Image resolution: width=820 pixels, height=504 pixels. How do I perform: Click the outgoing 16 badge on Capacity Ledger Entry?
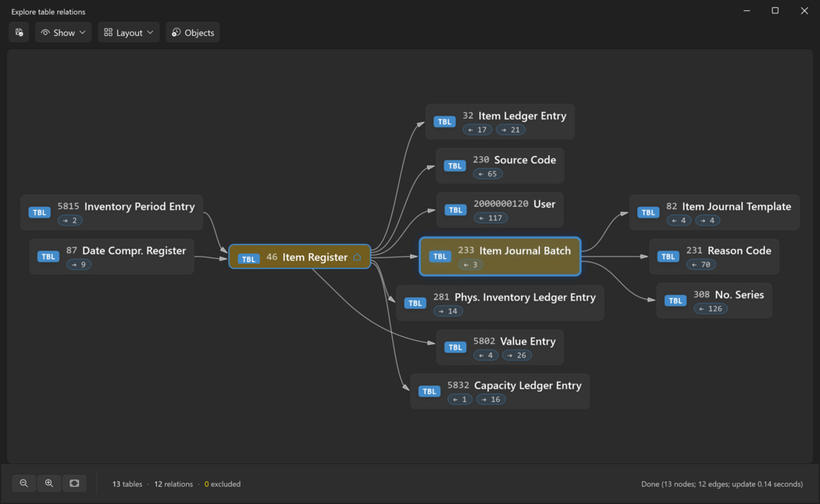[x=491, y=399]
